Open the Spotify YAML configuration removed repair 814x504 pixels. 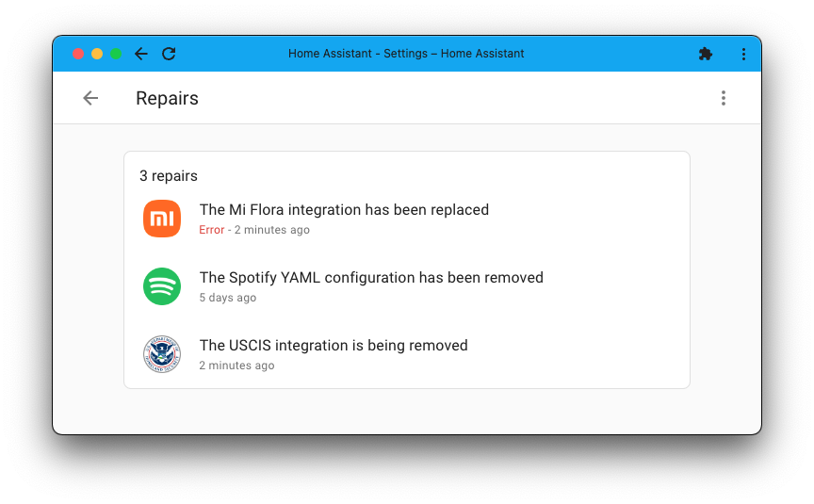[x=371, y=278]
